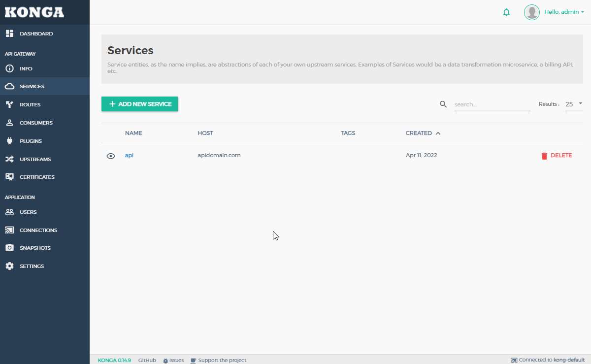Click Add New Service button
Viewport: 591px width, 364px height.
tap(139, 104)
